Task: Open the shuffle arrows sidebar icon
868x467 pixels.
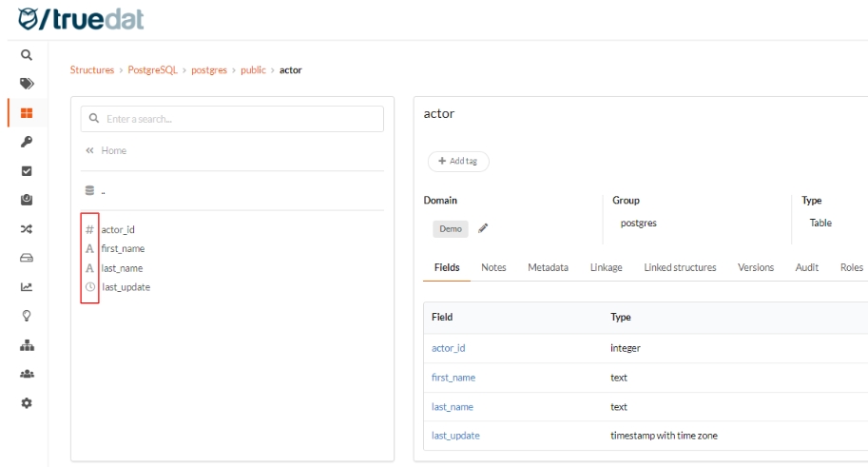Action: (x=27, y=229)
